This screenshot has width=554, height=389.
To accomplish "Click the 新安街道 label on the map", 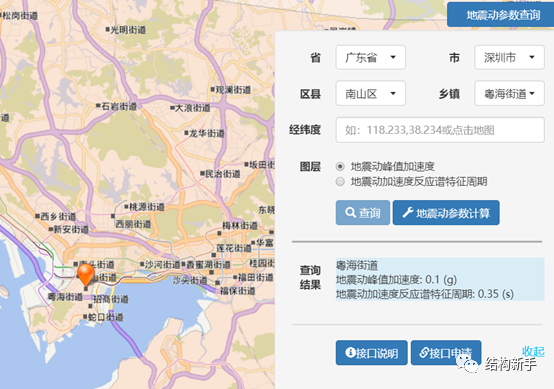I will pos(71,229).
